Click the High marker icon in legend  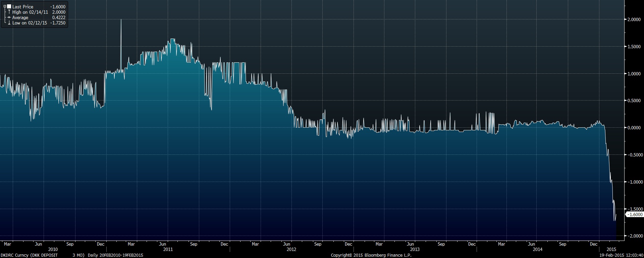[9, 12]
